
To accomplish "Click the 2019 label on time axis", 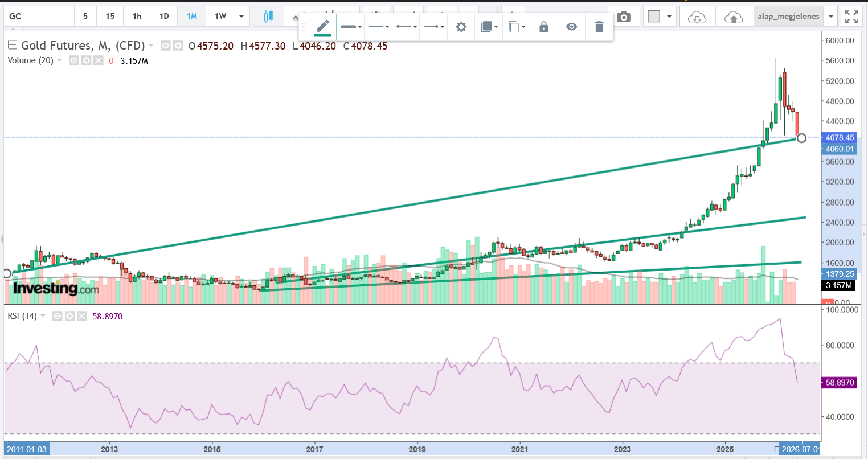I will tap(417, 449).
